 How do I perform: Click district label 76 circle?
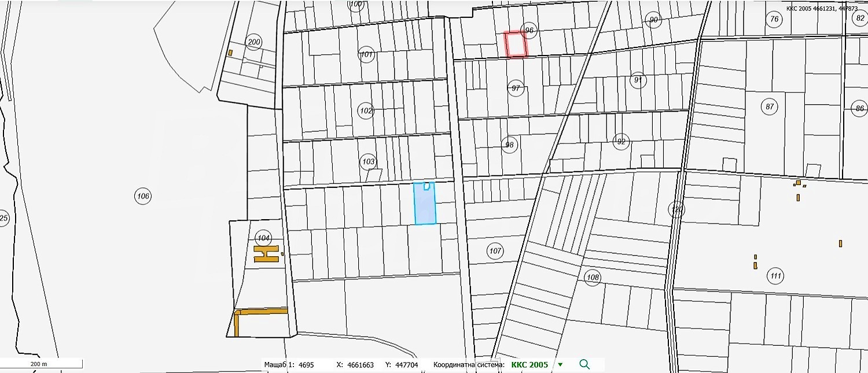(x=774, y=19)
